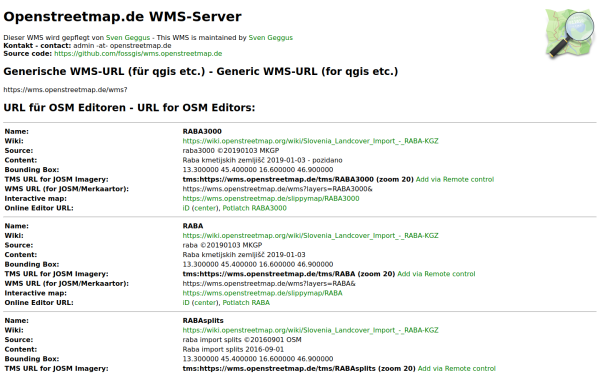Click the OpenStreetMap magnifier logo
The width and height of the screenshot is (600, 375).
point(570,34)
